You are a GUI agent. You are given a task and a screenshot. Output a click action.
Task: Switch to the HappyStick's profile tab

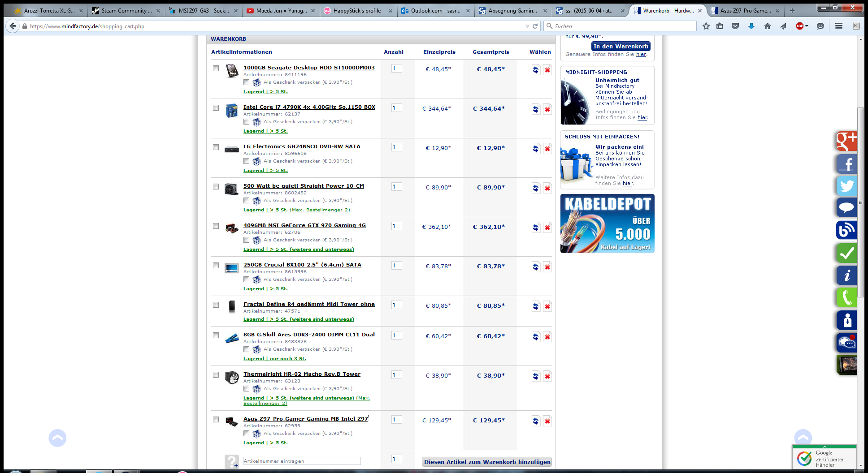point(357,11)
